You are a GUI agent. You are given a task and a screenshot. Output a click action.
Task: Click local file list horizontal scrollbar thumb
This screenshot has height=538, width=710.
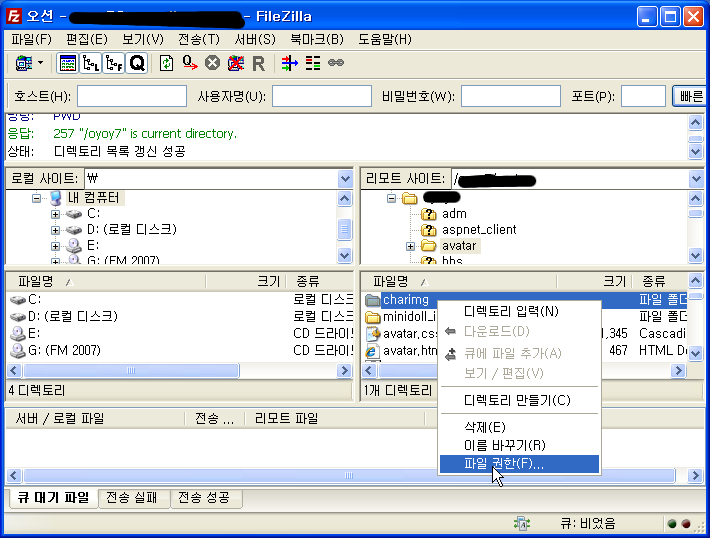coord(131,370)
